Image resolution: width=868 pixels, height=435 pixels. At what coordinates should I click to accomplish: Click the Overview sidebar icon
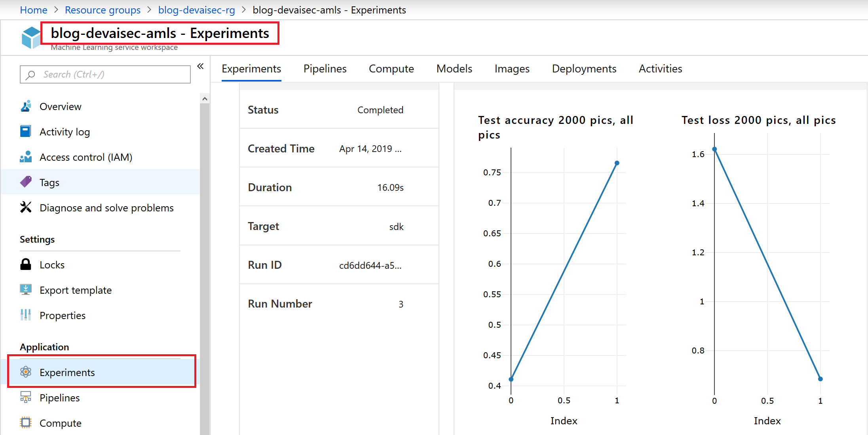(x=26, y=106)
